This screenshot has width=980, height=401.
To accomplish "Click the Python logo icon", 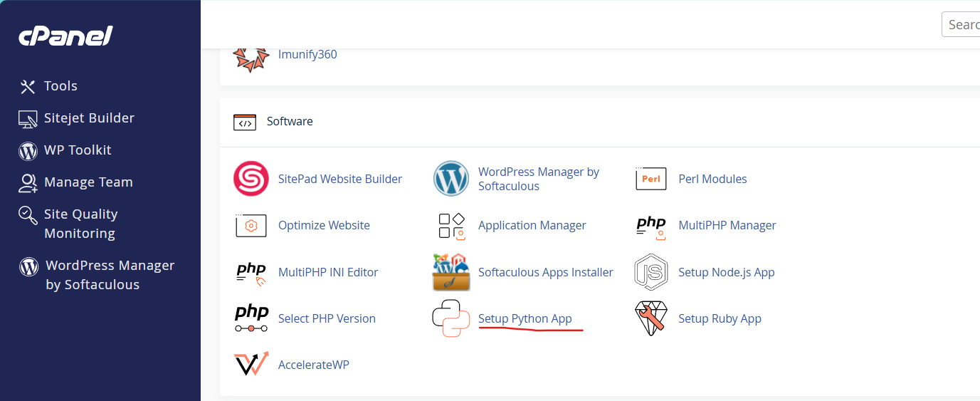I will (x=451, y=318).
